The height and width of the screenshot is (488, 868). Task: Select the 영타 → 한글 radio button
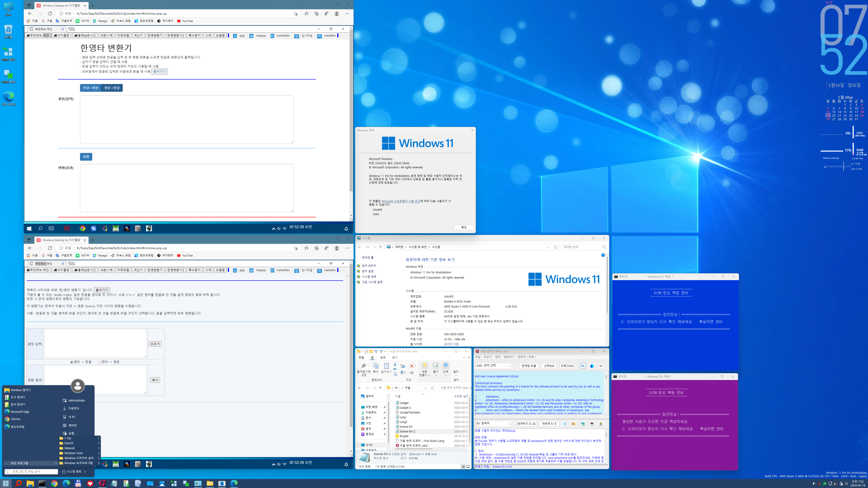(x=71, y=362)
